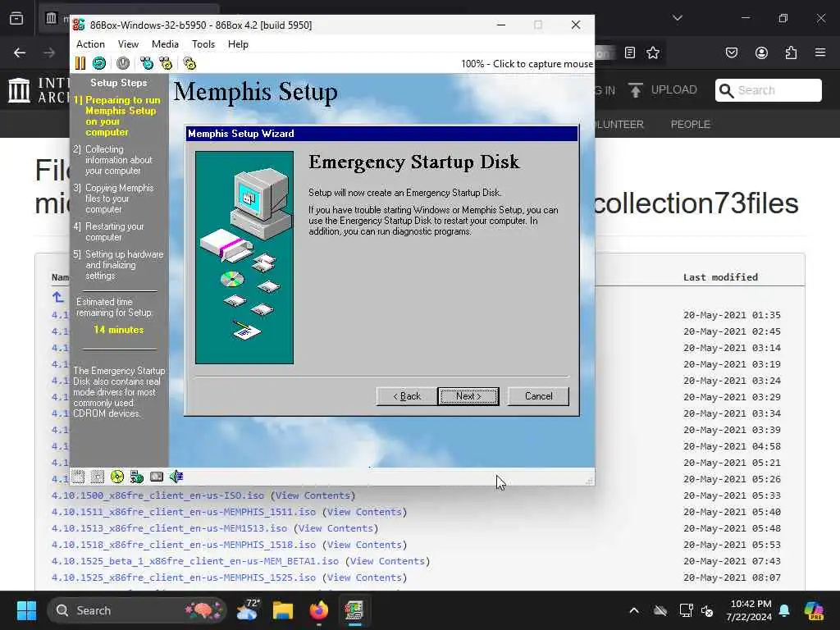This screenshot has height=630, width=840.
Task: Click '100% - Click to capture mouse' status
Action: tap(527, 64)
